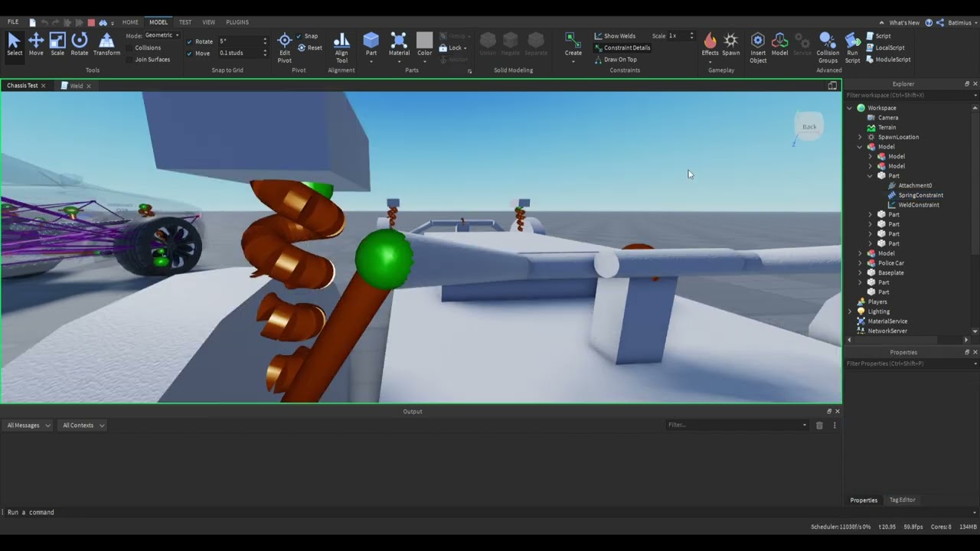Click the Spawn gameplay icon
The height and width of the screenshot is (551, 980).
(731, 44)
